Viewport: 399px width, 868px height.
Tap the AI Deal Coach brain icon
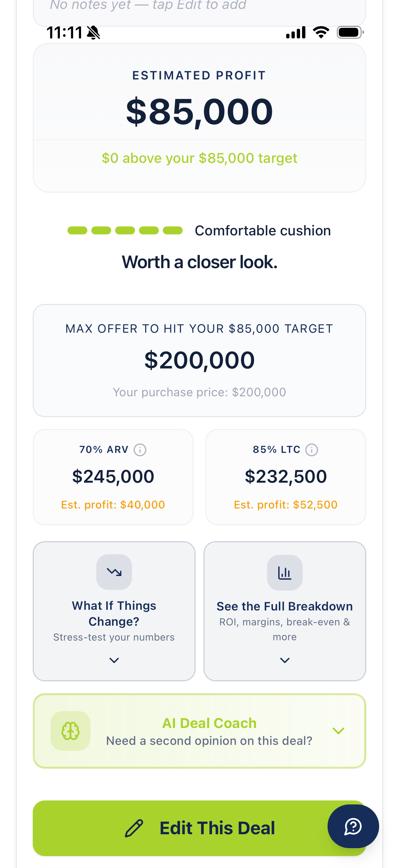click(x=70, y=731)
